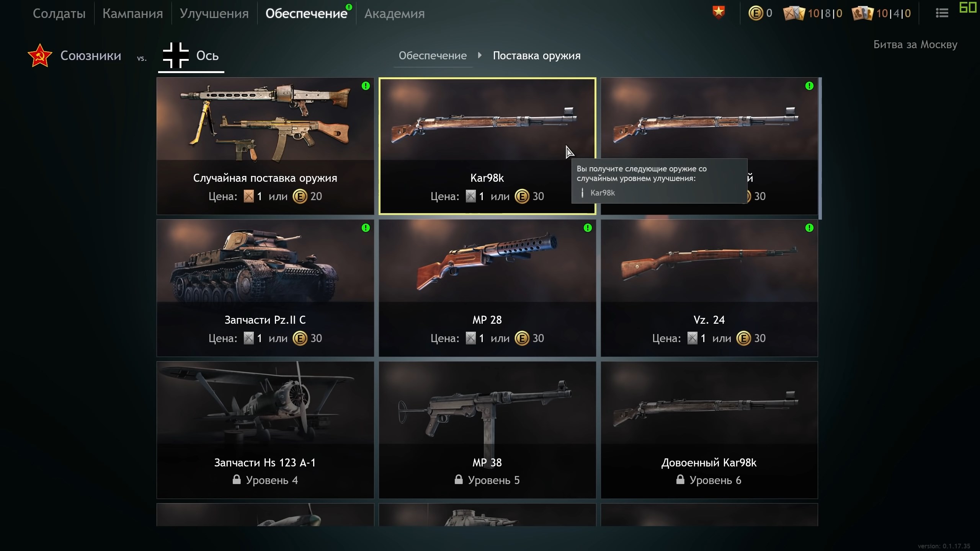This screenshot has height=551, width=980.
Task: Click green alert badge on Vz. 24 card
Action: pos(809,228)
